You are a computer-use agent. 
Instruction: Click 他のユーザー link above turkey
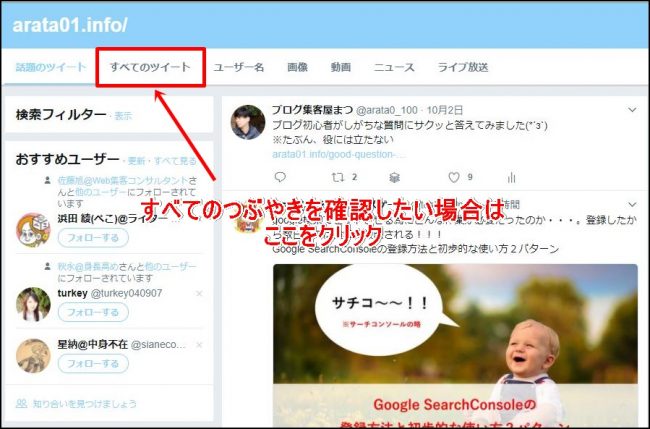pos(170,267)
